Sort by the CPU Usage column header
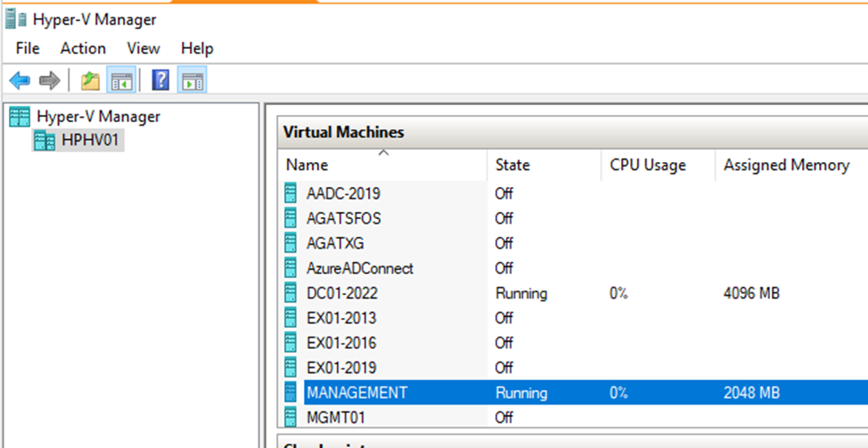The height and width of the screenshot is (448, 868). coord(659,165)
